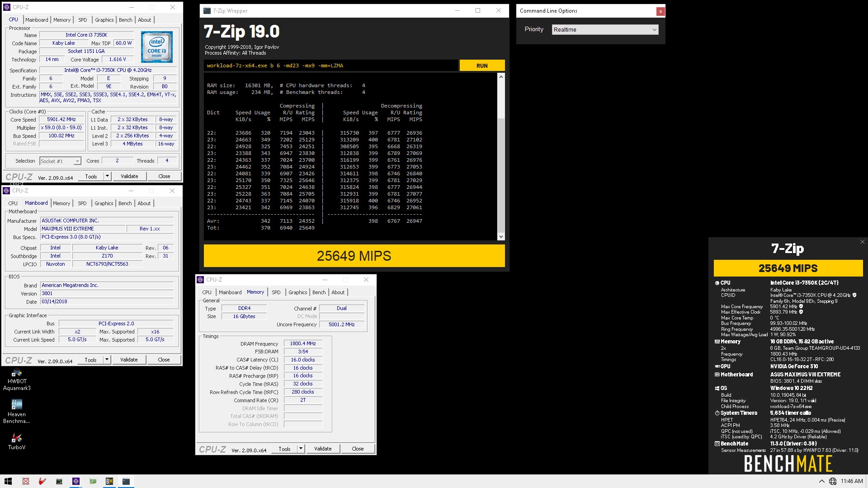Expand Tools arrow in the Mainboard tab window
868x488 pixels.
tap(107, 360)
